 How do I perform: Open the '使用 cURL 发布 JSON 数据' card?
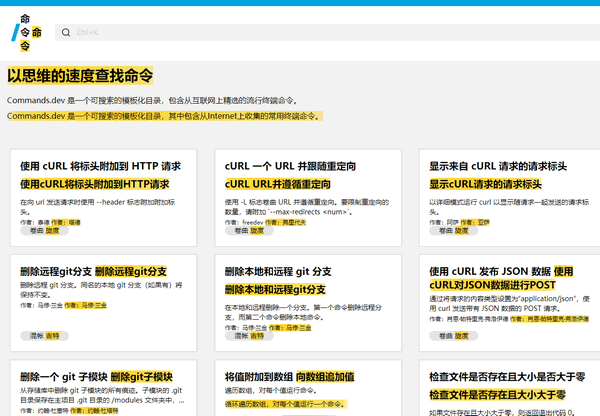click(510, 303)
